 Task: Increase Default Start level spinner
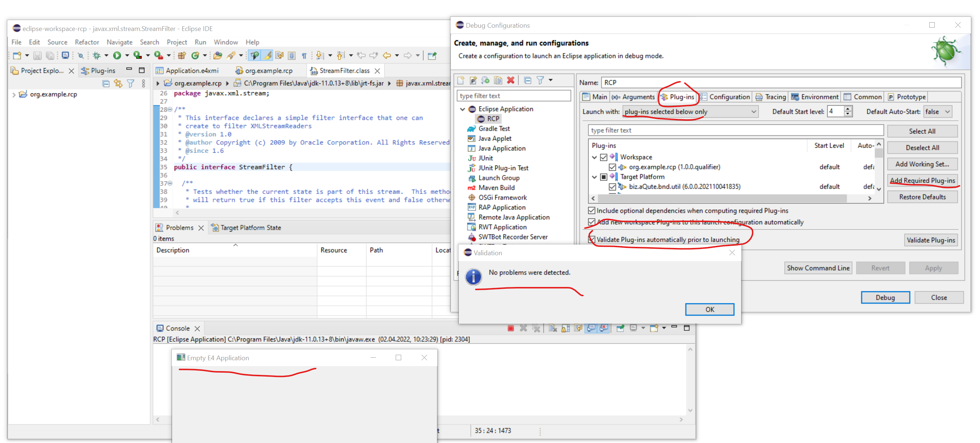(848, 109)
